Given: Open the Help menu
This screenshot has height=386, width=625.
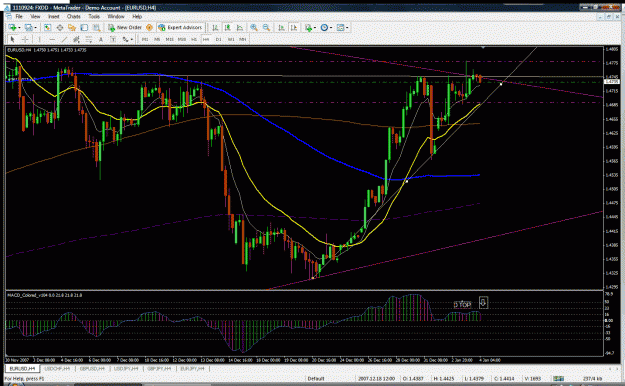Looking at the screenshot, I should (137, 16).
